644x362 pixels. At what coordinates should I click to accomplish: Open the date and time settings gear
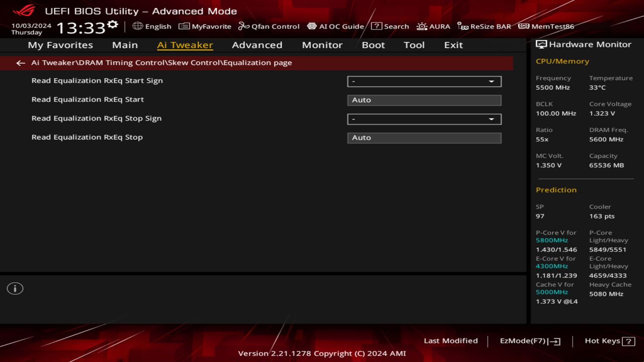coord(113,24)
